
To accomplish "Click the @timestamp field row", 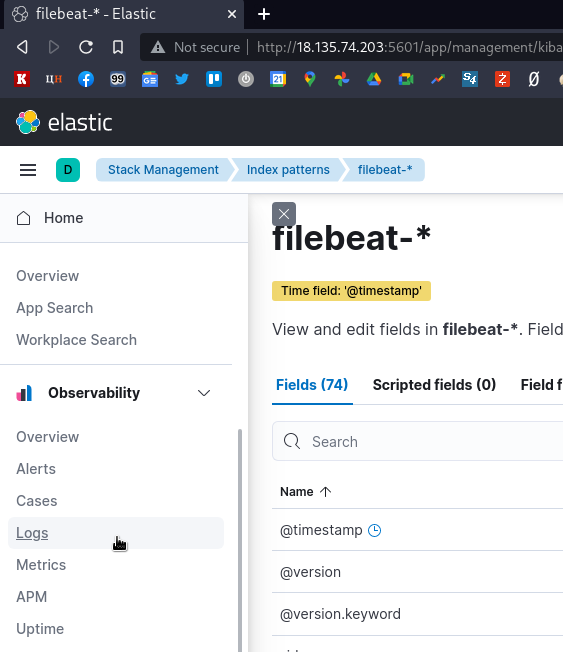I will (417, 530).
